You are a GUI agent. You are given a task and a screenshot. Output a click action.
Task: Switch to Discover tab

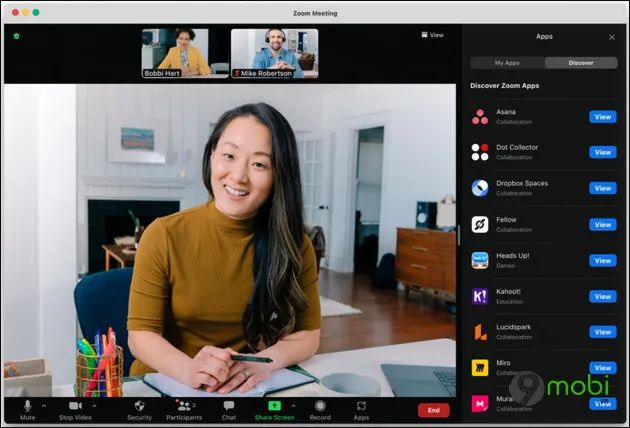(x=581, y=63)
